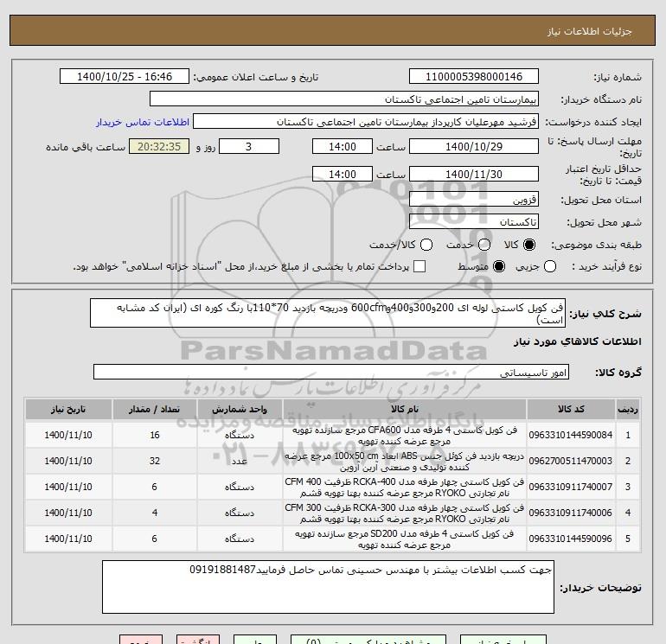Click quantity 16 in row 1
Image resolution: width=666 pixels, height=644 pixels.
point(155,435)
